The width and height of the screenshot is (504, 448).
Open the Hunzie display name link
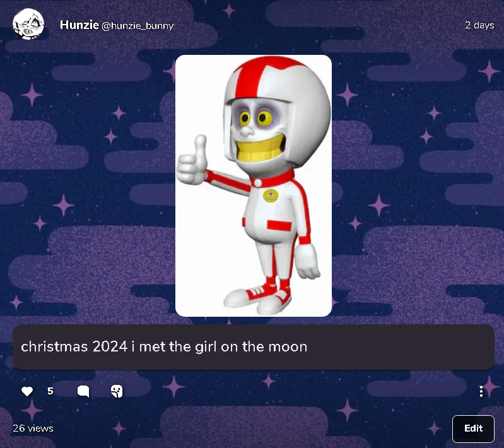click(x=79, y=25)
